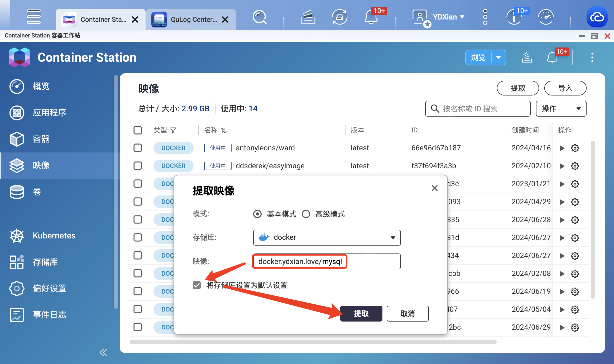Open QTS event notifications bell
The image size is (614, 364).
point(371,17)
